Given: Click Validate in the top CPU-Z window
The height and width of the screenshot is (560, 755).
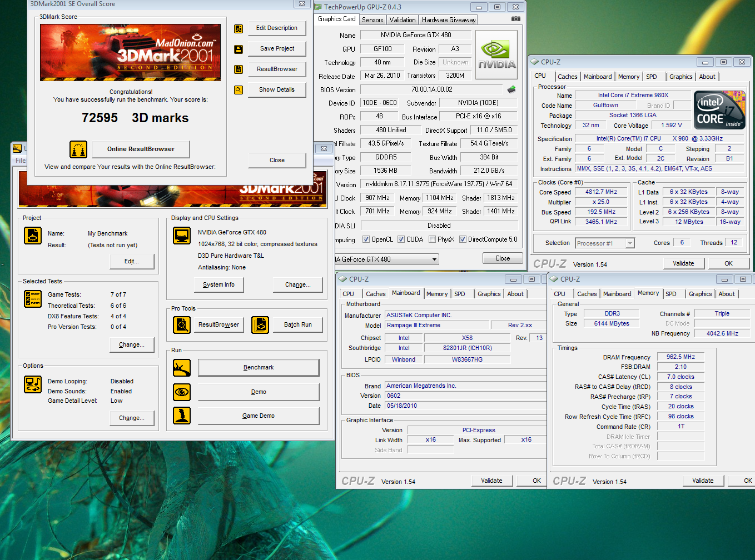Looking at the screenshot, I should [683, 263].
